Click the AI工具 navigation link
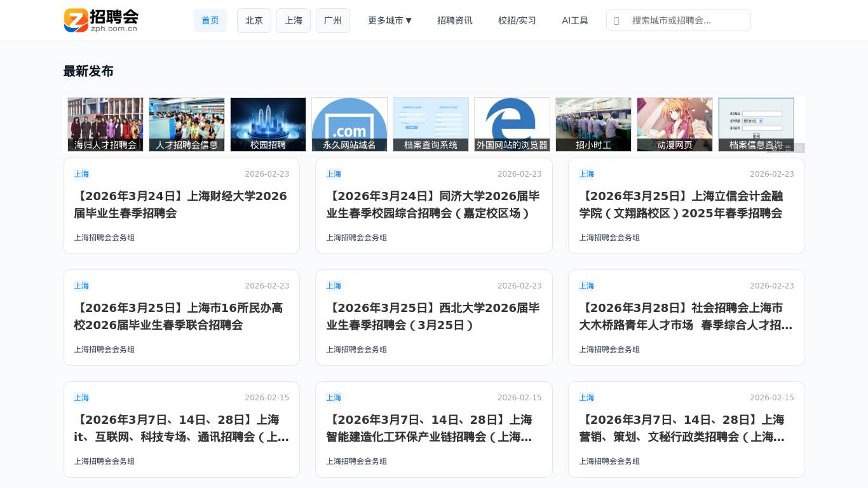Screen dimensions: 868x488 point(574,20)
